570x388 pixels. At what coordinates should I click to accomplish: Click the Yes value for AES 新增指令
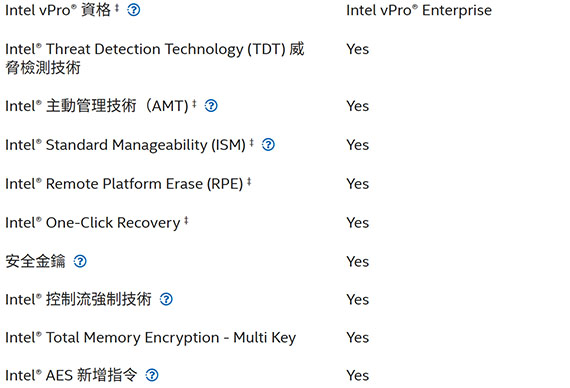point(358,375)
